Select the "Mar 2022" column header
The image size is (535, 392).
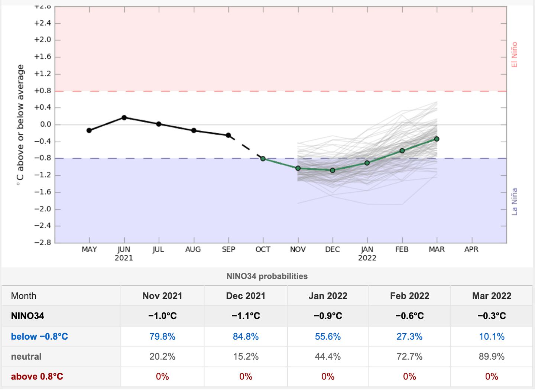[x=492, y=296]
